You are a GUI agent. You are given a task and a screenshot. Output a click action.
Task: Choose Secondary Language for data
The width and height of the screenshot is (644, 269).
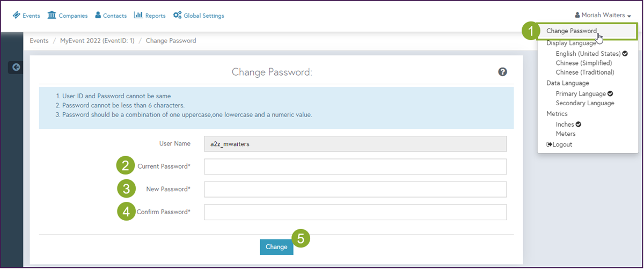pos(584,103)
